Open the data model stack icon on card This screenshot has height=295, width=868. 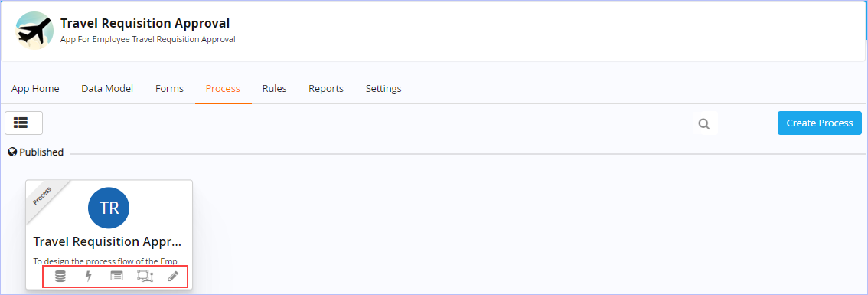(x=60, y=276)
